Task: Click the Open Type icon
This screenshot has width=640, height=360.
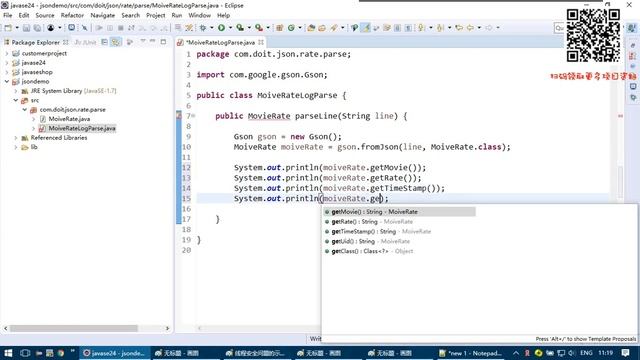Action: pos(311,28)
